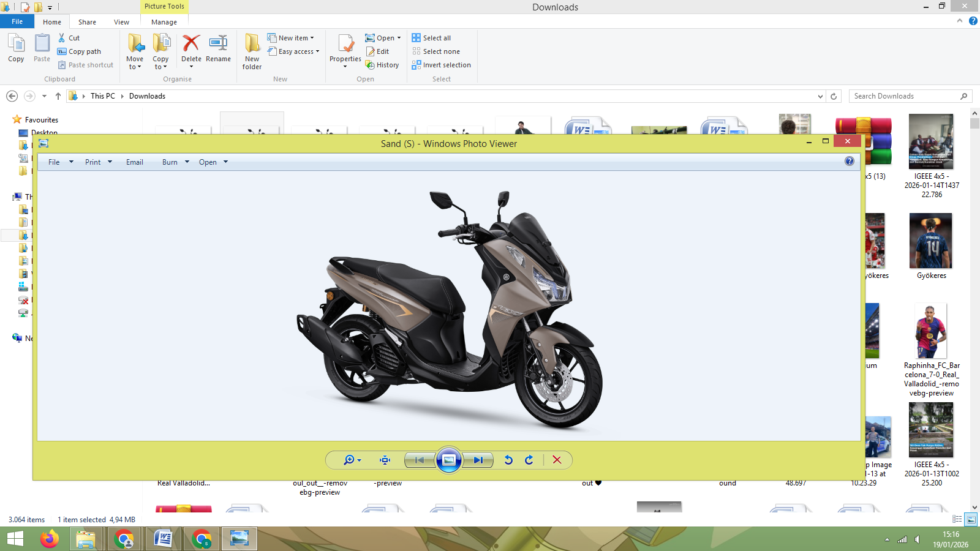
Task: Click Email in Photo Viewer toolbar
Action: pyautogui.click(x=135, y=162)
